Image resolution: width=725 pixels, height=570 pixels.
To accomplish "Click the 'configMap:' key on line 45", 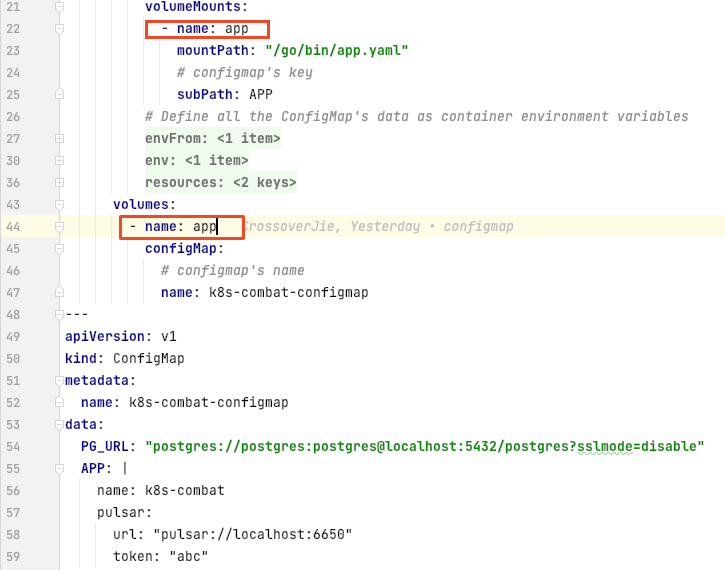I will 184,249.
